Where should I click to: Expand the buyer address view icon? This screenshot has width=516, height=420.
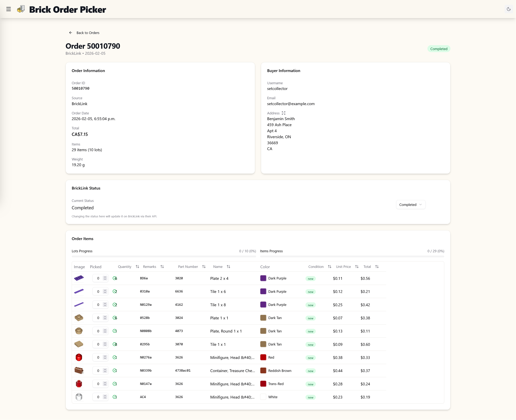[284, 113]
